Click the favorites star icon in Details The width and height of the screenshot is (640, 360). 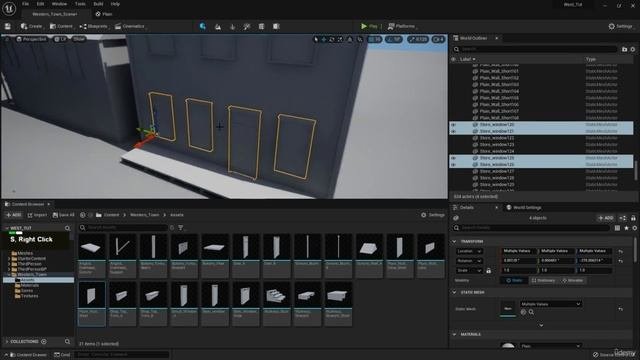tap(626, 228)
